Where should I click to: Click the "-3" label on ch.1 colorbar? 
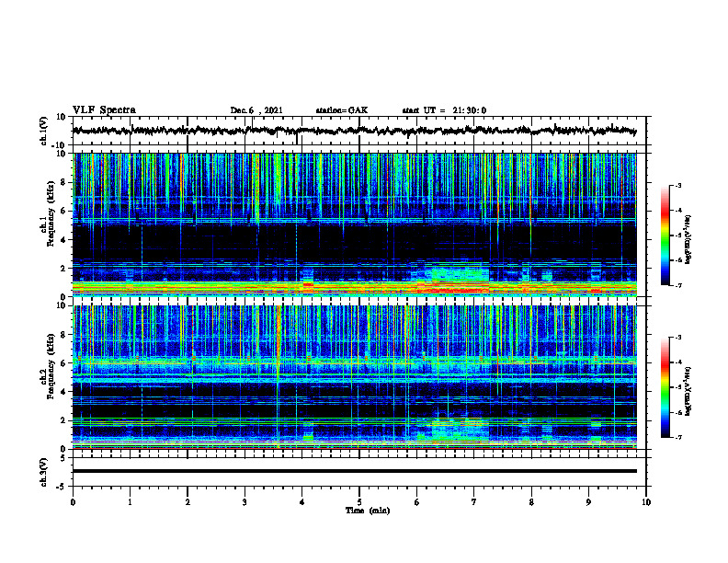(677, 186)
